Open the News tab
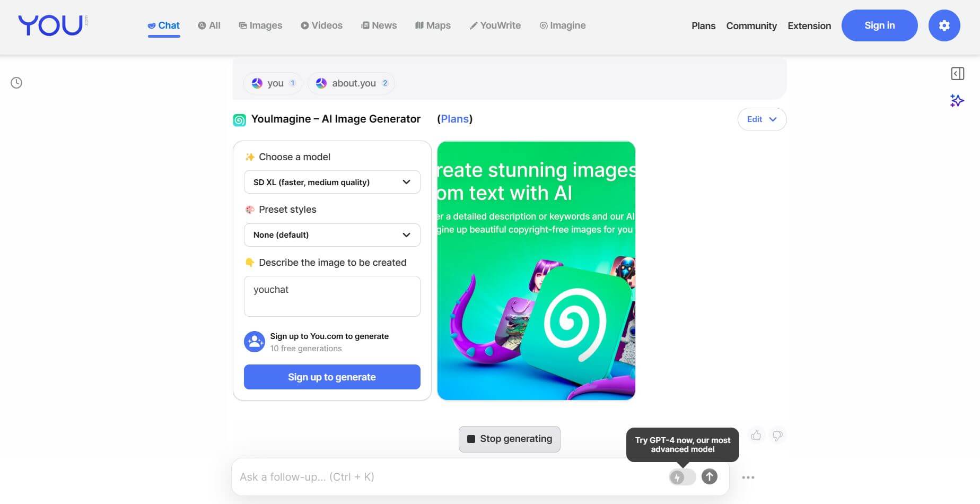 (x=379, y=25)
